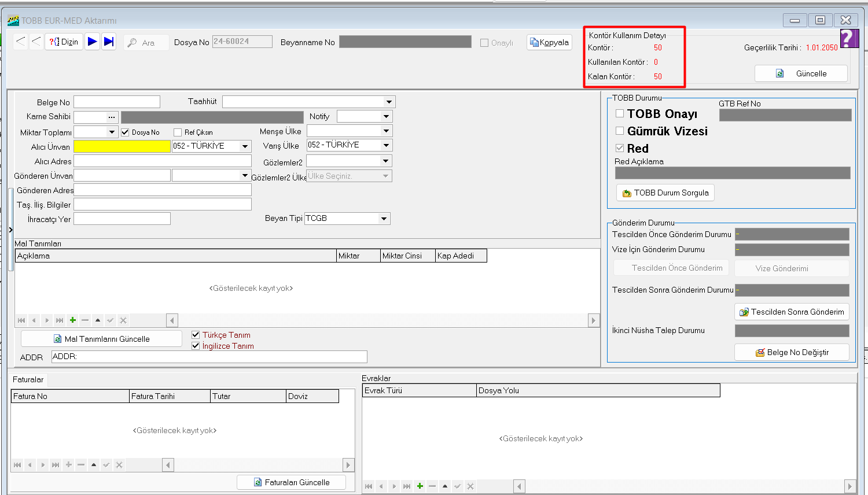
Task: Click edit triangle icon in Mal Tanımları navigator
Action: [x=98, y=320]
